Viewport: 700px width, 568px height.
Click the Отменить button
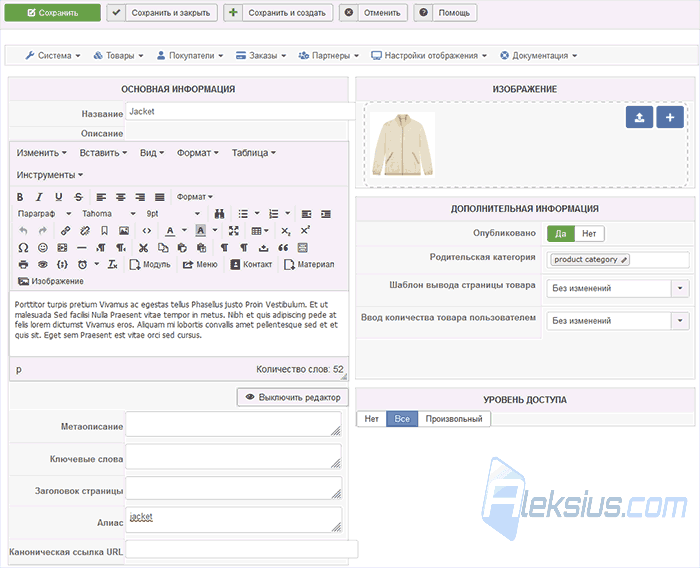point(373,13)
